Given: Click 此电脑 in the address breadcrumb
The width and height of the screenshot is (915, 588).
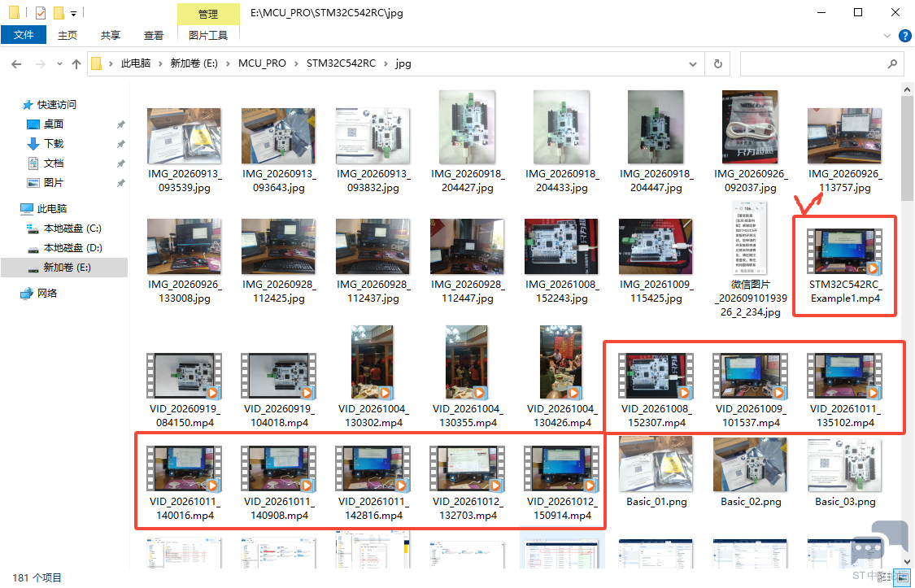Looking at the screenshot, I should 135,63.
